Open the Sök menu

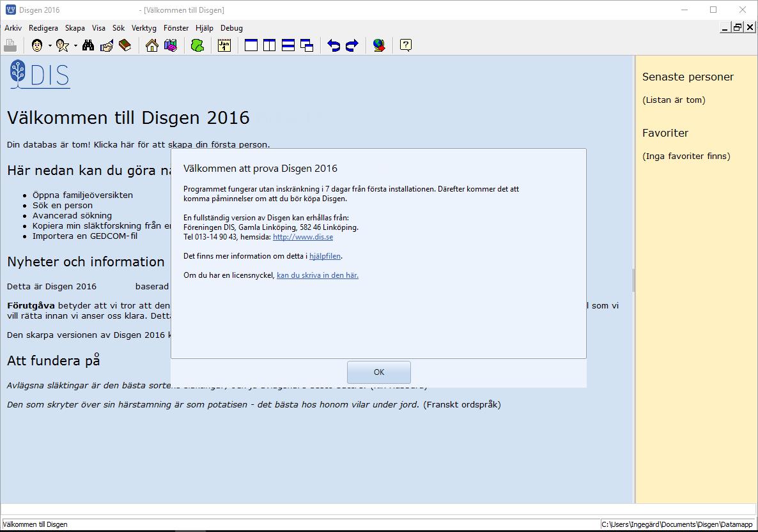(x=118, y=28)
